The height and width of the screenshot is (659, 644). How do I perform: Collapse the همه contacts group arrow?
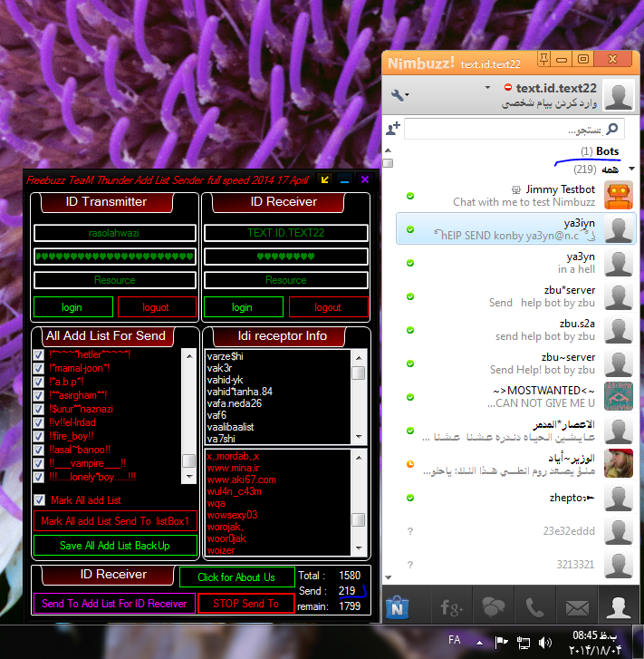(631, 169)
